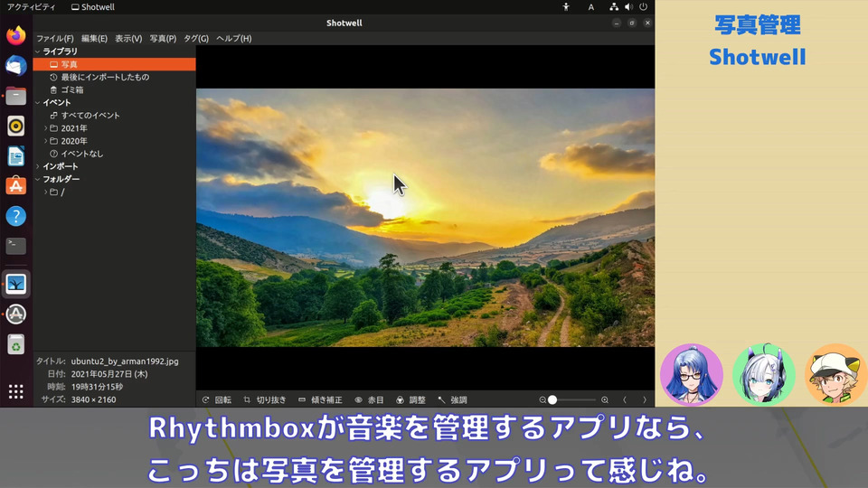
Task: Open the 写真(P) menu
Action: [x=163, y=38]
